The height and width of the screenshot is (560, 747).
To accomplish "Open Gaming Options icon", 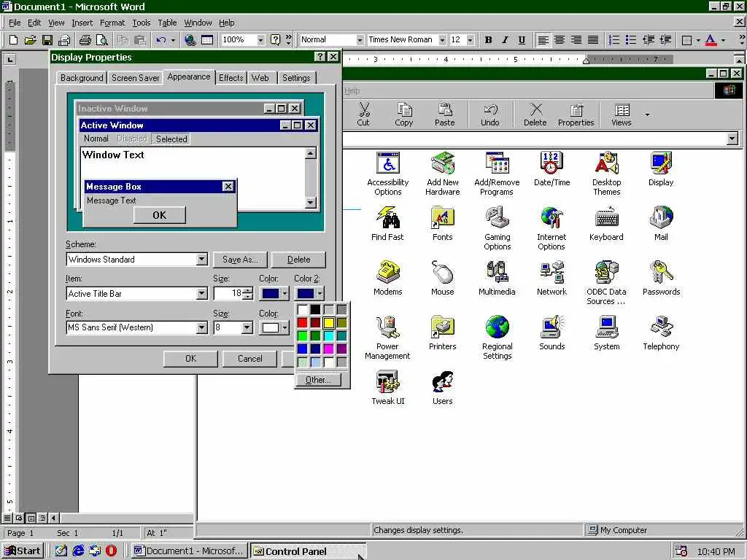I will (497, 228).
